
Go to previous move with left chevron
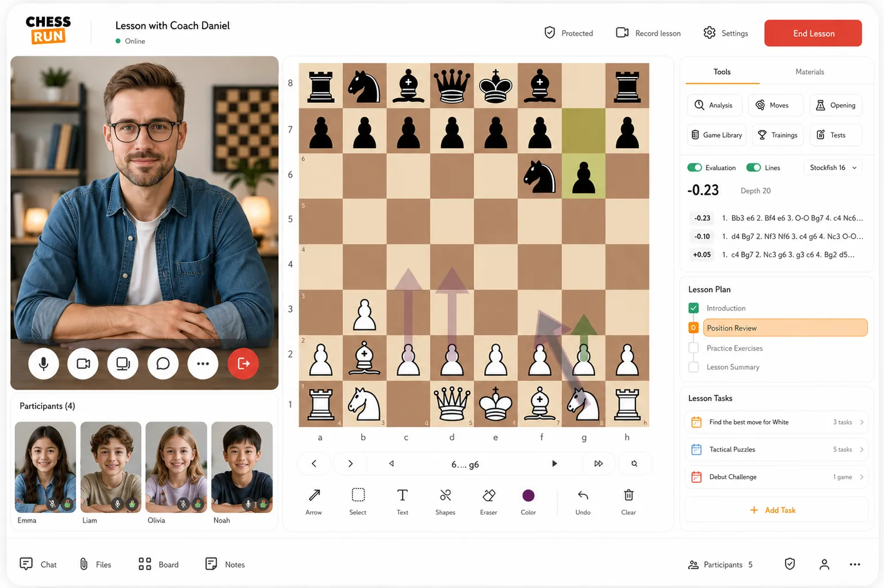tap(314, 463)
